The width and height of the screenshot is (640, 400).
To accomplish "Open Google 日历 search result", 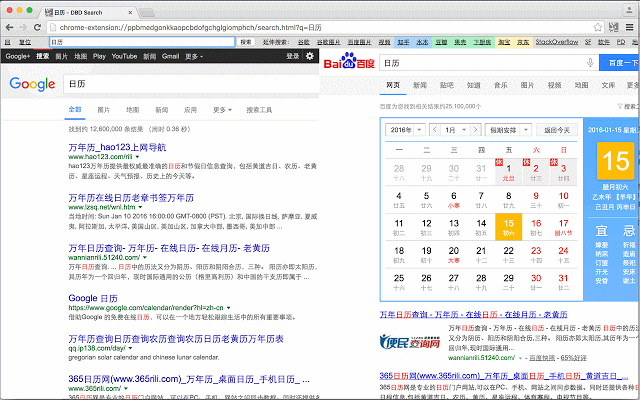I will click(x=93, y=298).
